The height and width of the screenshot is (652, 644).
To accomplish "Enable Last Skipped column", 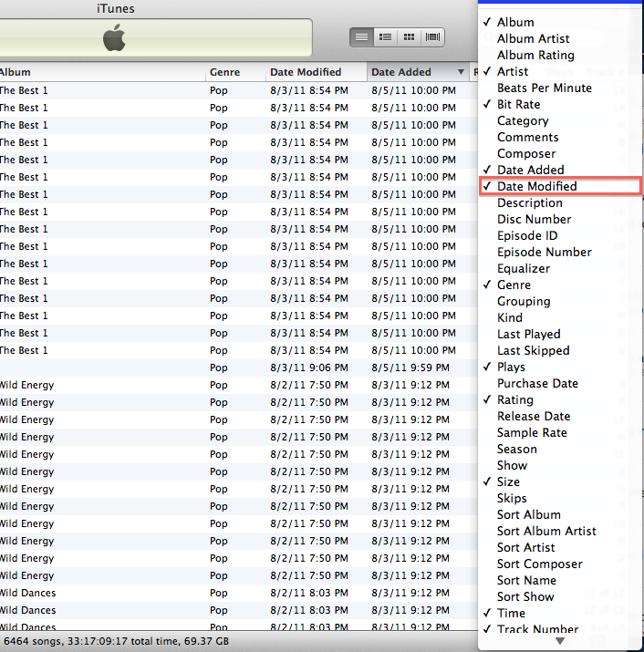I will pos(559,350).
